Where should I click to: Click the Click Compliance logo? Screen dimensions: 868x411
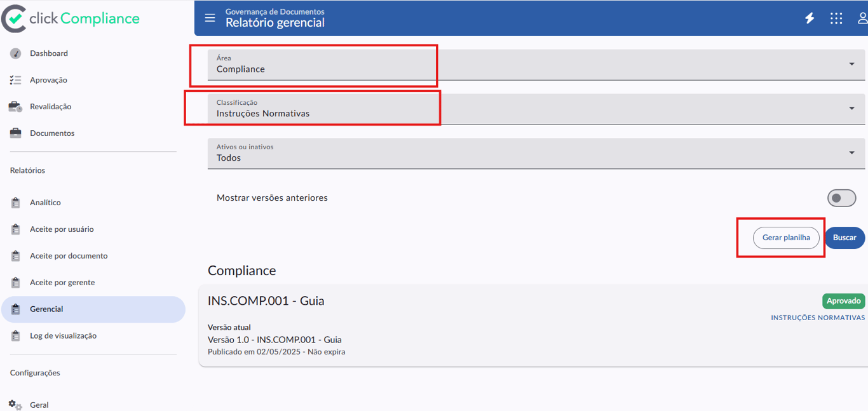coord(71,18)
